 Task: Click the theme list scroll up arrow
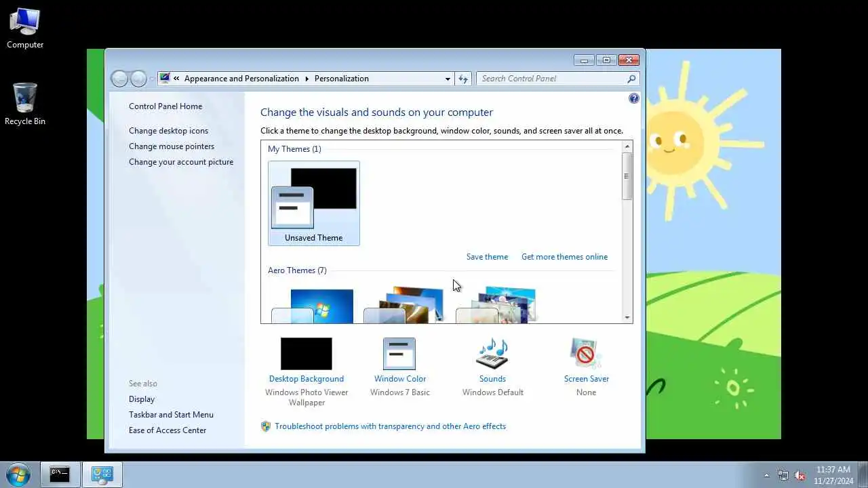coord(627,146)
